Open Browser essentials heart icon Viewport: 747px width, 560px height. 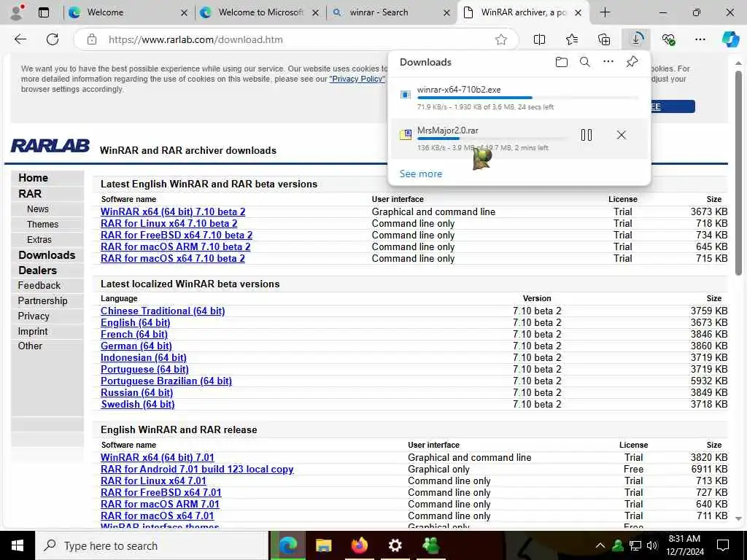point(668,39)
